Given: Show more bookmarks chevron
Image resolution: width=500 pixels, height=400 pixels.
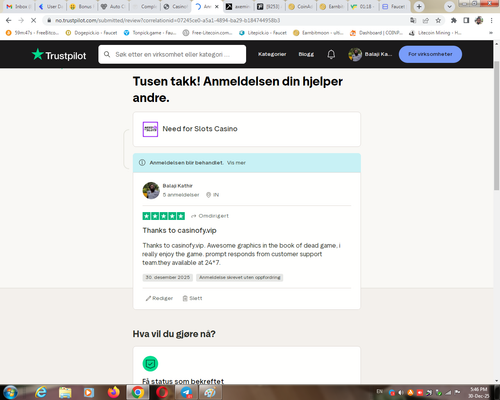Looking at the screenshot, I should [x=491, y=33].
